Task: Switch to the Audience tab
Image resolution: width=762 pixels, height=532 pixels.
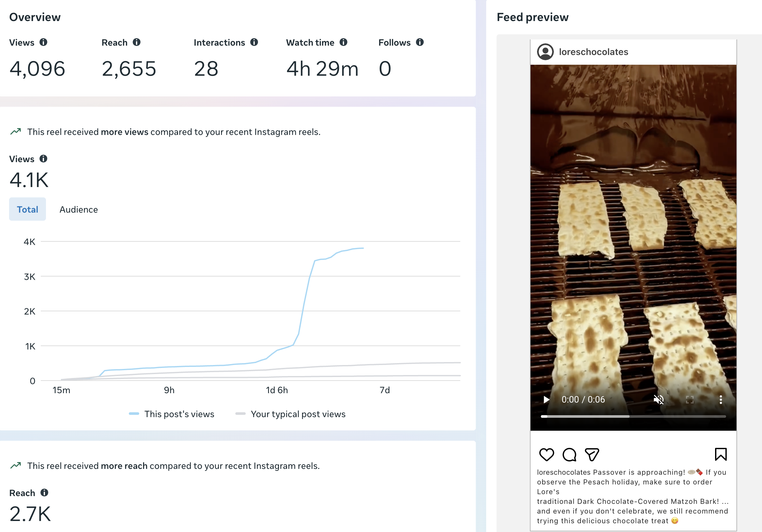Action: [x=79, y=209]
